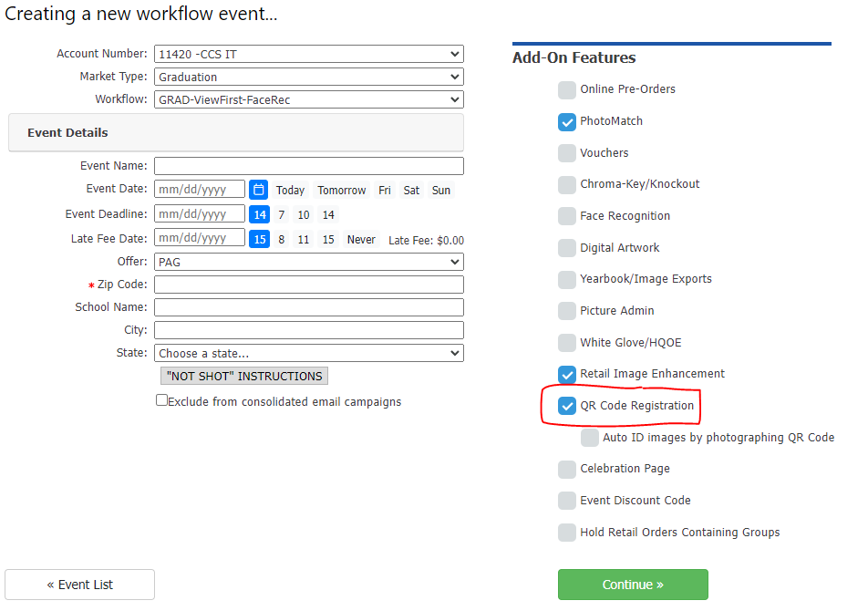This screenshot has width=868, height=611.
Task: Disable QR Code Registration checkbox
Action: [x=567, y=406]
